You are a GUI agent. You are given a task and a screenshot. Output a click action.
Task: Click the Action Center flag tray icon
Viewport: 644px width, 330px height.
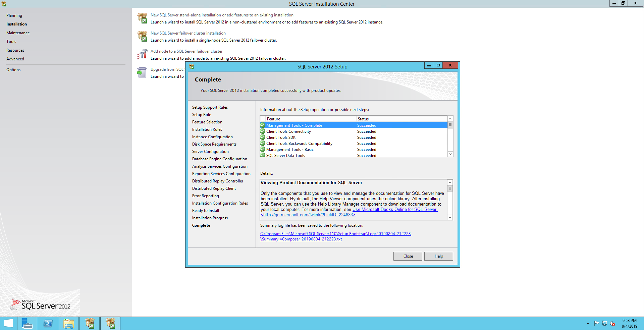click(596, 323)
